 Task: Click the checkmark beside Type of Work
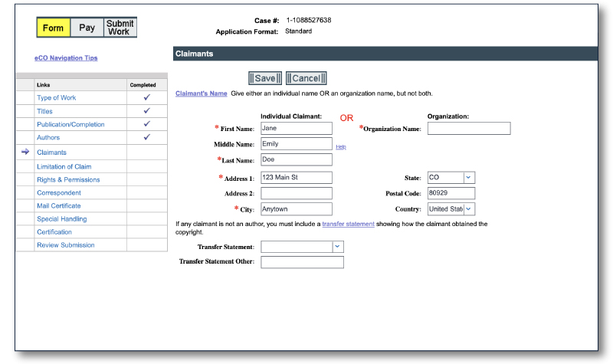coord(146,97)
